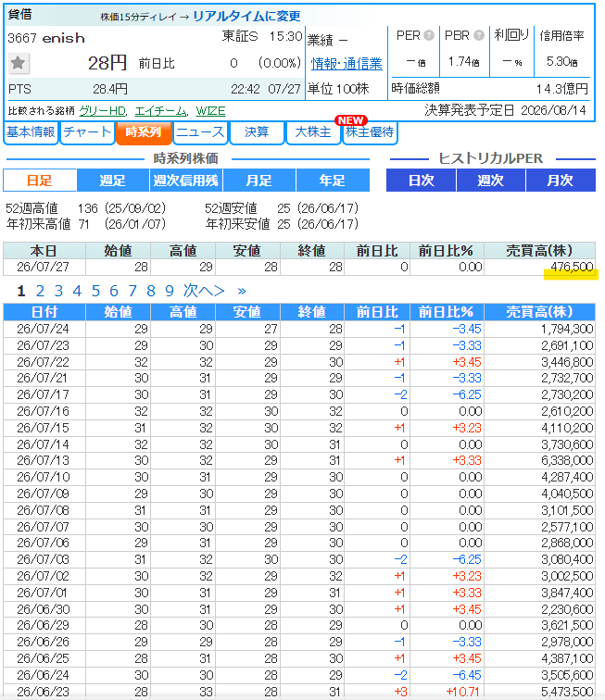605x700 pixels.
Task: Click the 次へ> next page link
Action: pyautogui.click(x=203, y=291)
